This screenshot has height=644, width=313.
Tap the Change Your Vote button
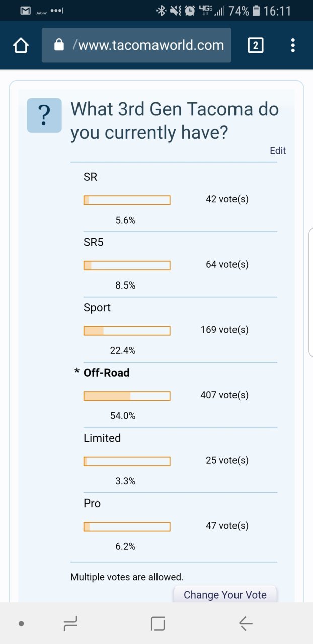pos(225,594)
